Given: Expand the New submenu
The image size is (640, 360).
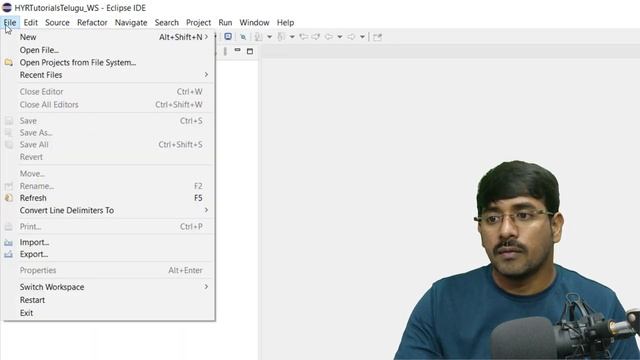Looking at the screenshot, I should (108, 37).
